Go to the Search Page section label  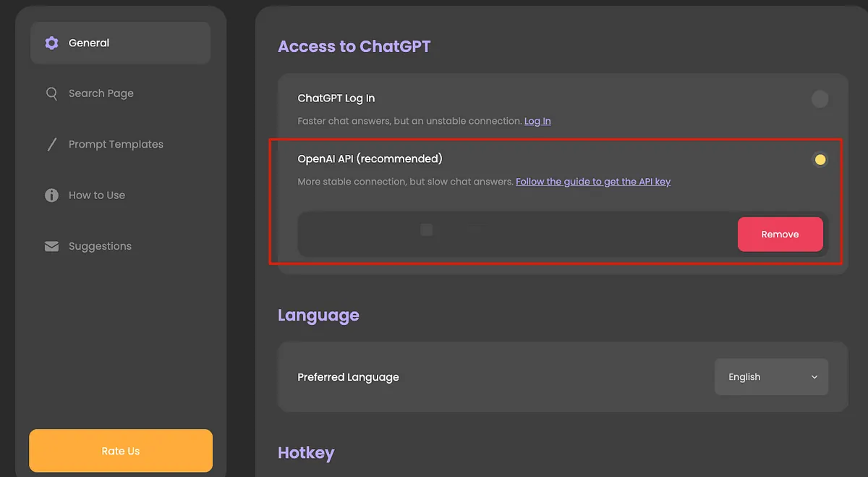pos(101,94)
